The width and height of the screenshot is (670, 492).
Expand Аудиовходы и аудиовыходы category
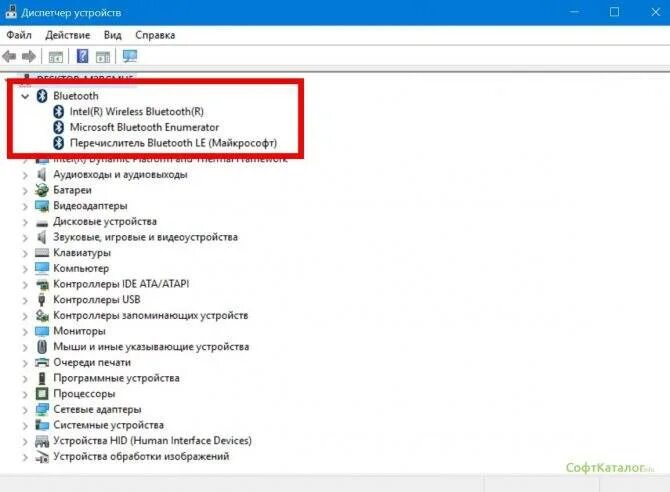pos(25,175)
